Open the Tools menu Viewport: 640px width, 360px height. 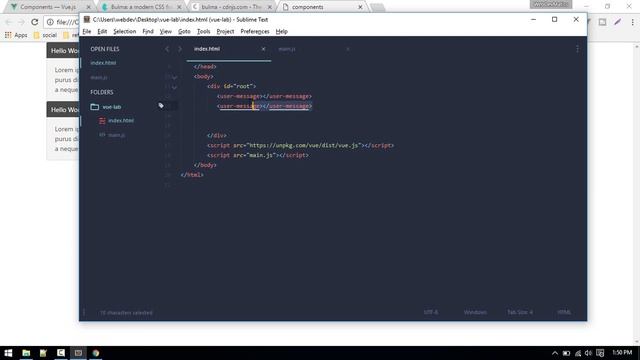pos(203,31)
